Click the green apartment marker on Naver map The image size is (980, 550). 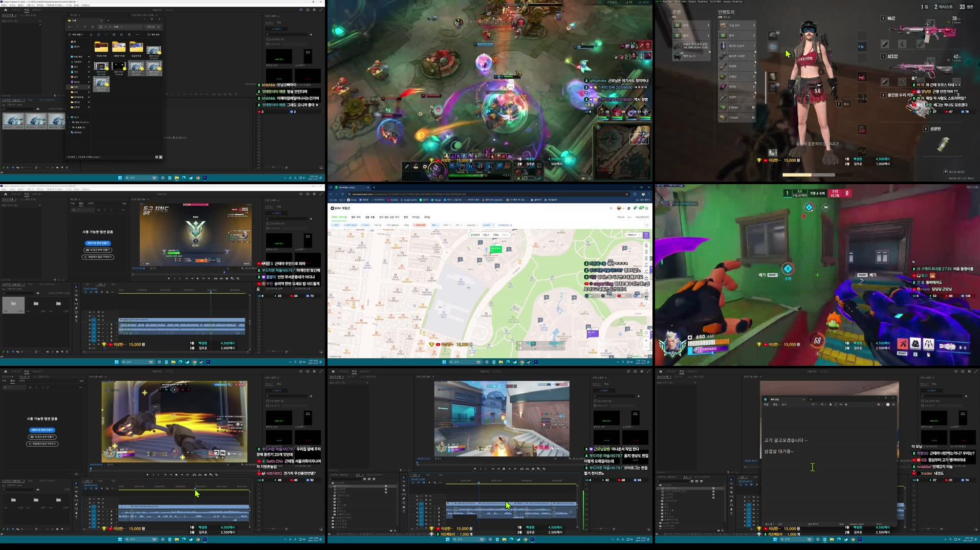[495, 249]
